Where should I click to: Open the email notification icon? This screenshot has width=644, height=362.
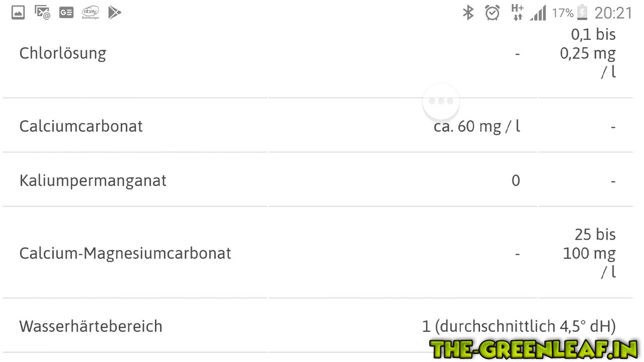pyautogui.click(x=42, y=13)
